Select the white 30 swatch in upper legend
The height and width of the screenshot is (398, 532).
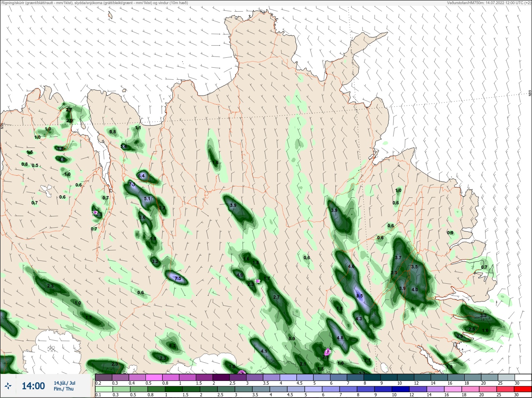tap(523, 377)
